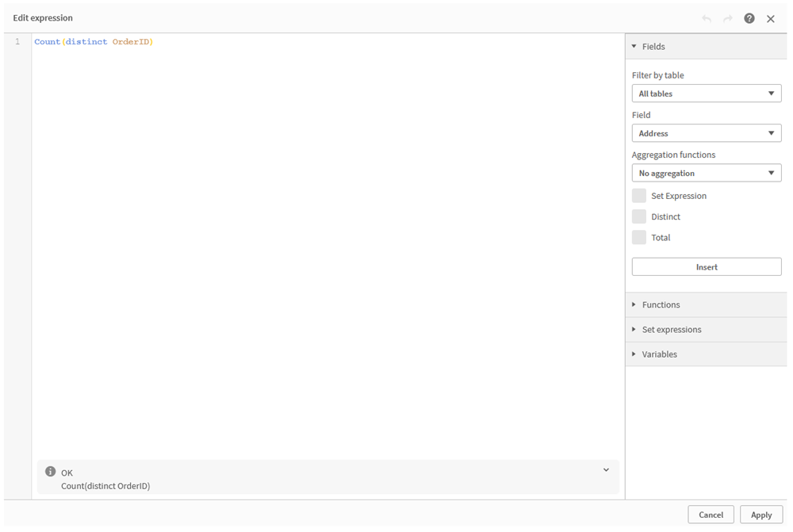
Task: Click the undo icon
Action: coord(706,17)
